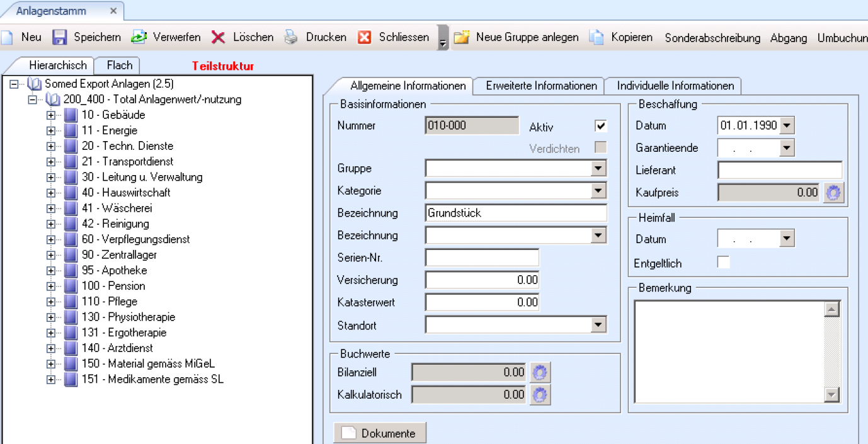Click the Drucken printer icon
Screen dimensions: 868x444
(x=291, y=37)
